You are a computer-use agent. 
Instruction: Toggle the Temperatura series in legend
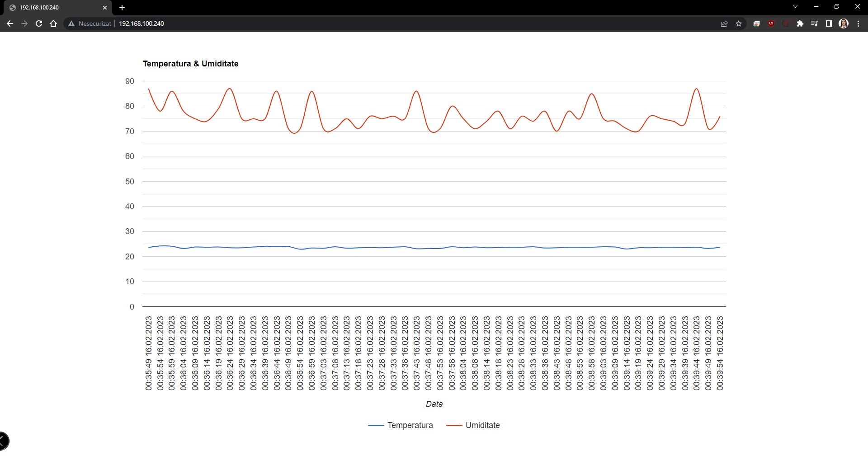410,425
